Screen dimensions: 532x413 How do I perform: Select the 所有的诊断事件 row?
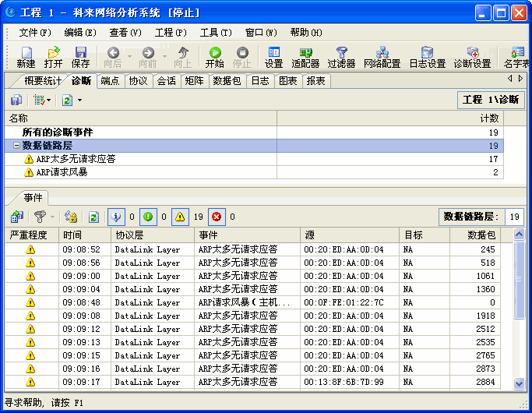point(254,132)
